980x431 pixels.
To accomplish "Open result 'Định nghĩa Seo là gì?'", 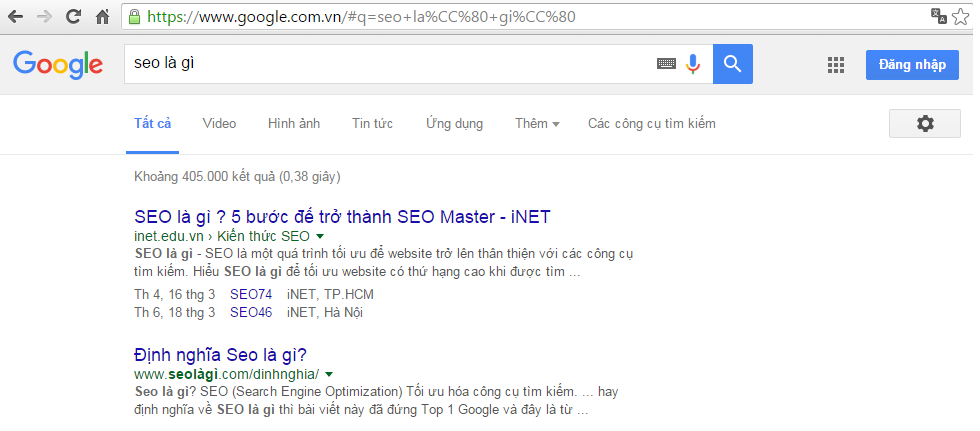I will (x=221, y=355).
